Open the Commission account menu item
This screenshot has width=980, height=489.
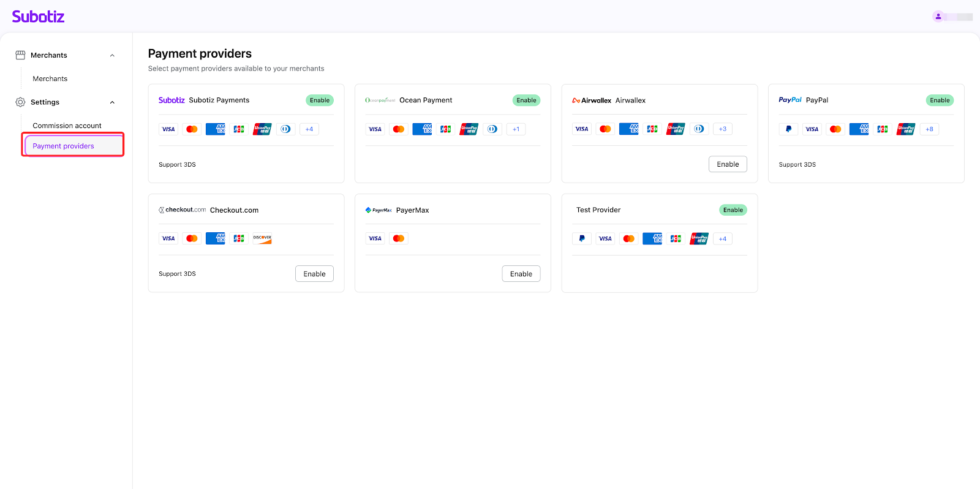point(67,126)
